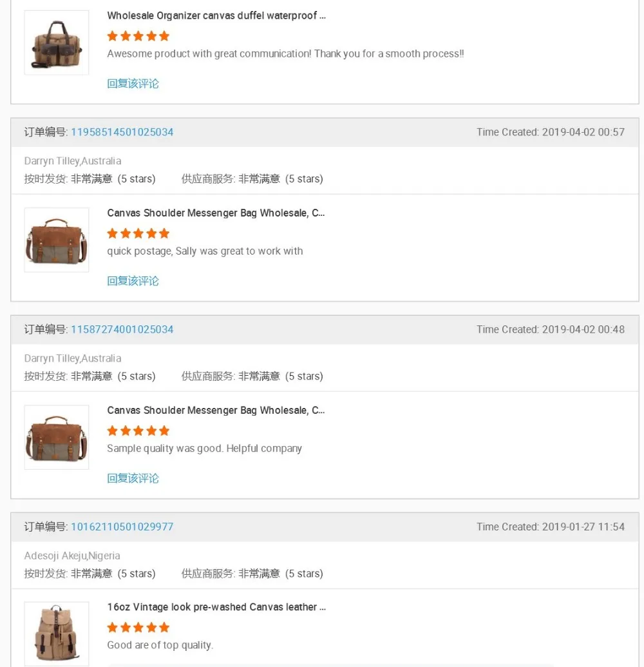Image resolution: width=644 pixels, height=667 pixels.
Task: Open the messenger bag thumbnail under 'Sample quality' review
Action: pyautogui.click(x=57, y=438)
